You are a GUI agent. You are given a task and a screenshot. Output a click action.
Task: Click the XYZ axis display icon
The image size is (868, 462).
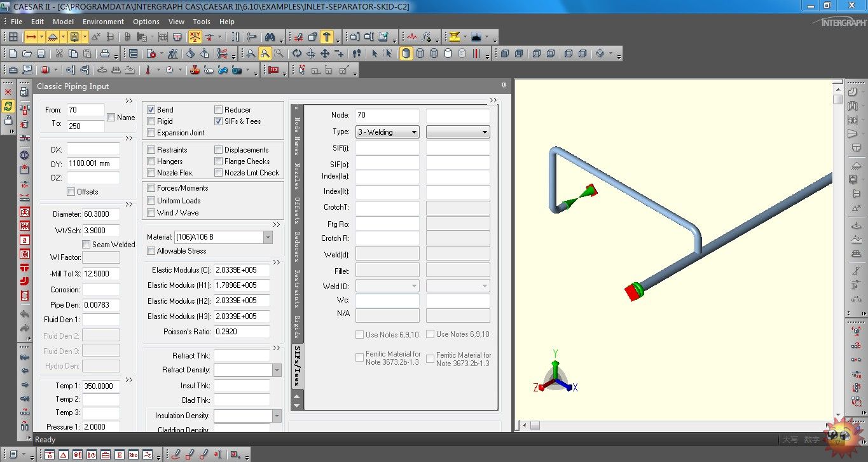195,37
